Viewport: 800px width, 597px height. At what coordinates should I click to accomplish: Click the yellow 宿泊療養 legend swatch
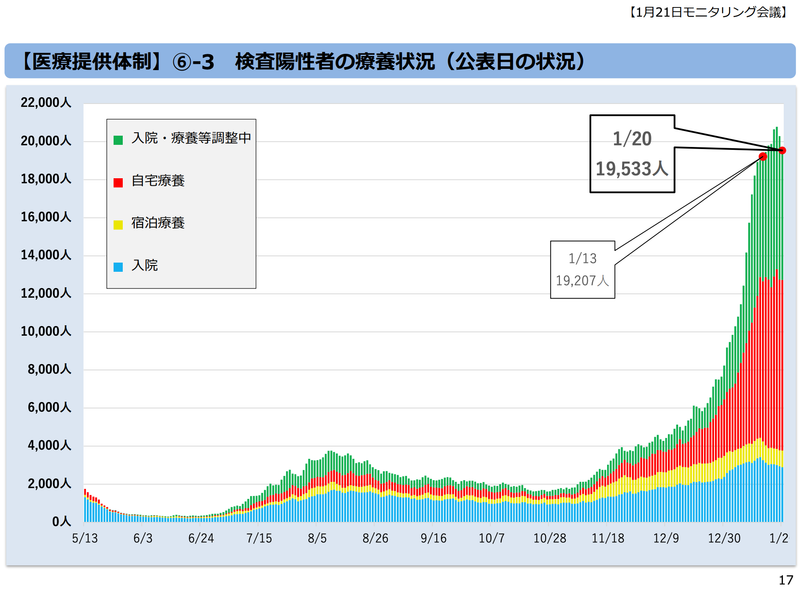point(118,225)
